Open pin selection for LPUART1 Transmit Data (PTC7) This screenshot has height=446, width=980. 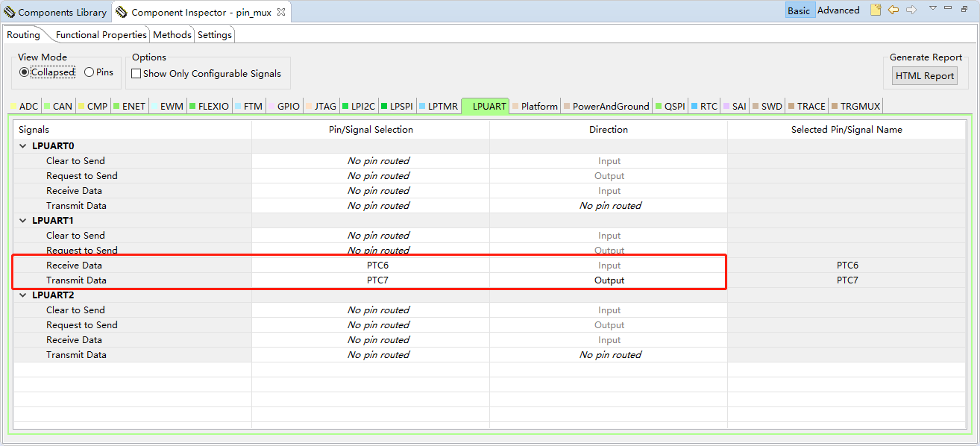pos(371,280)
